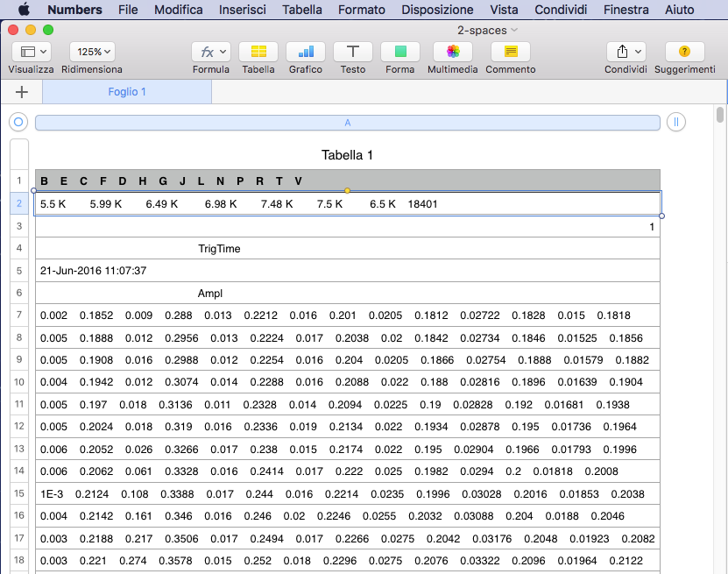The image size is (728, 574).
Task: Add a new sheet with plus button
Action: coord(22,92)
